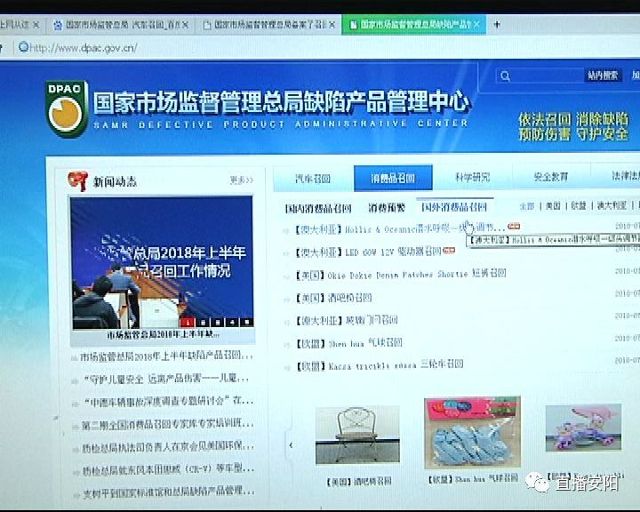The width and height of the screenshot is (640, 512).
Task: Click the search magnifier icon
Action: [x=505, y=76]
